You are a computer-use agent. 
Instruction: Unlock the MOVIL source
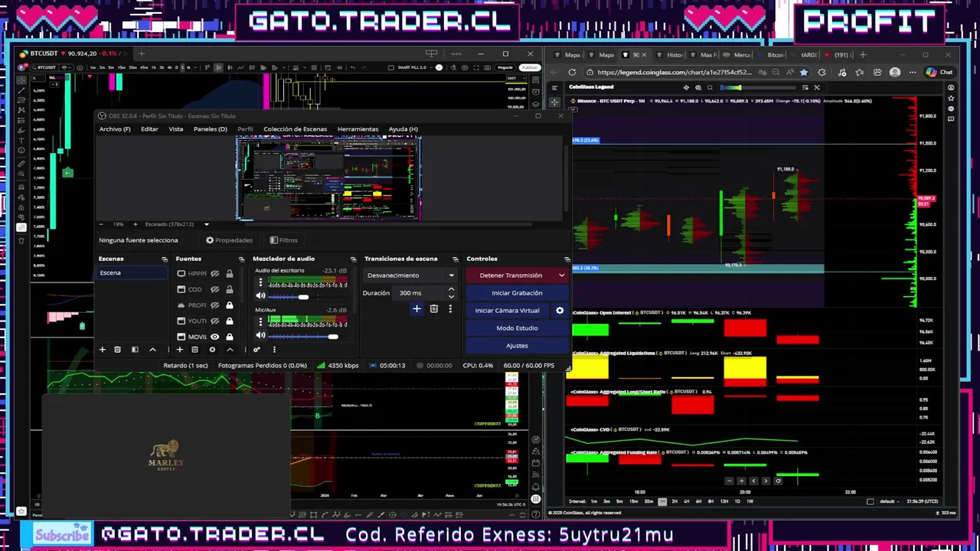click(x=229, y=337)
